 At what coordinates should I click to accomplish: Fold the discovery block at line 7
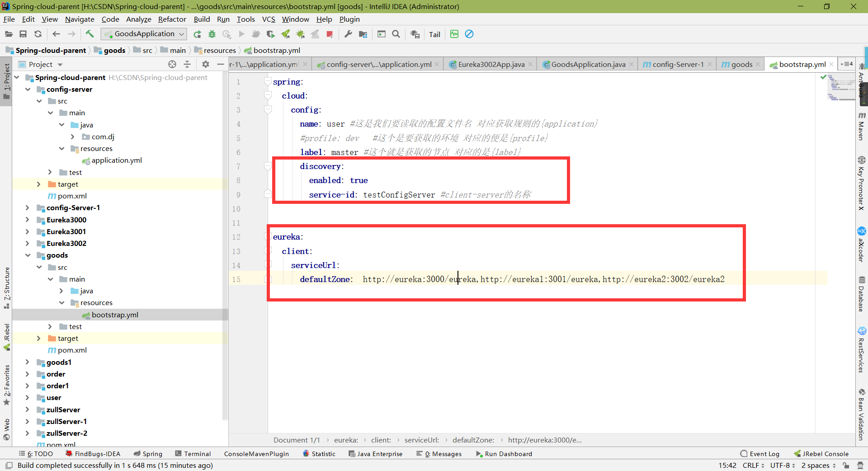pos(268,166)
